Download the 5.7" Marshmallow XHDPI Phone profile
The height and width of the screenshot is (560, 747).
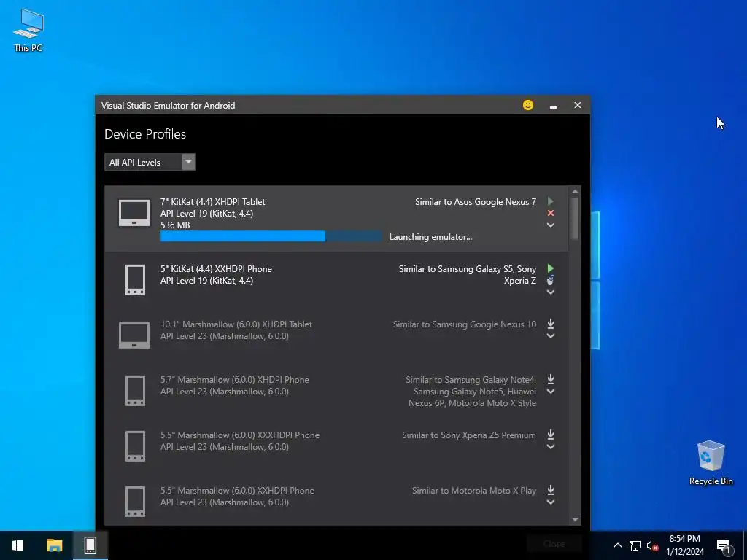(x=550, y=379)
